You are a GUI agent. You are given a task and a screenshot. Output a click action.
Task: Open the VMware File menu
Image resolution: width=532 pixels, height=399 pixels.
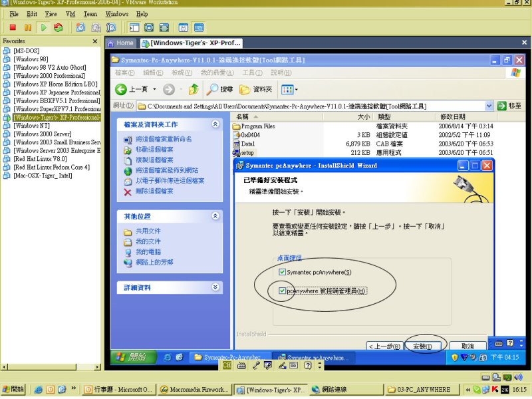click(14, 14)
